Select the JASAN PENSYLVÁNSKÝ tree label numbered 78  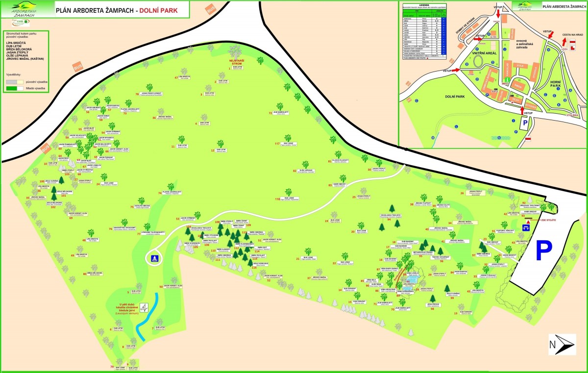tap(151, 94)
